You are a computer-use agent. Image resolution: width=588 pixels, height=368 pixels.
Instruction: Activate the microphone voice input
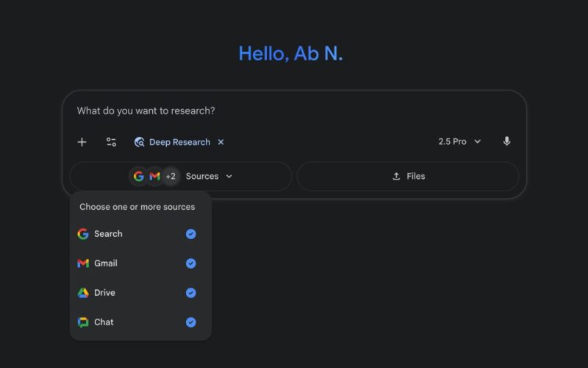[x=506, y=141]
